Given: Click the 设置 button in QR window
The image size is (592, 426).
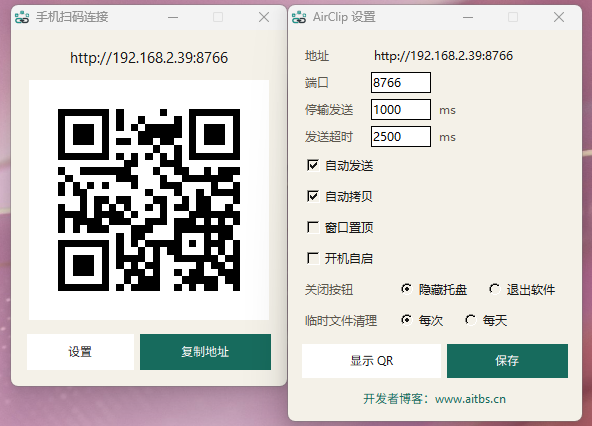Looking at the screenshot, I should (x=80, y=352).
